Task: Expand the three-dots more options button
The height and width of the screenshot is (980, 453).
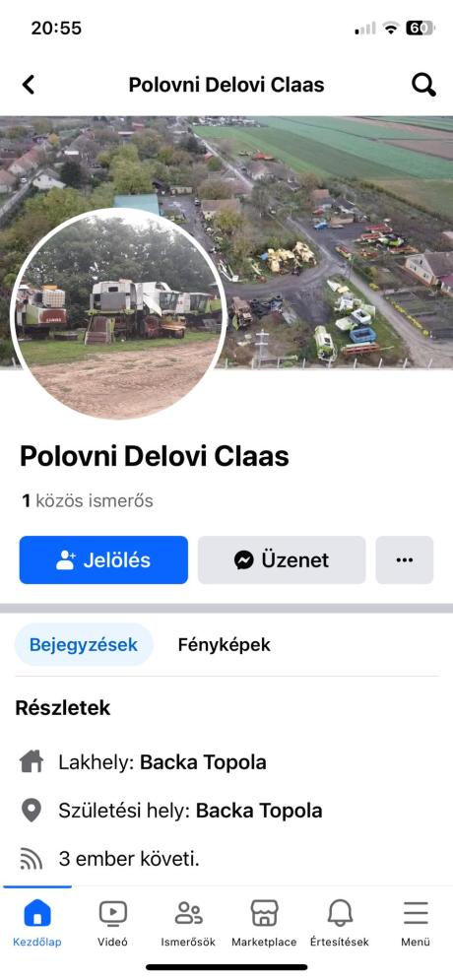Action: pyautogui.click(x=405, y=560)
